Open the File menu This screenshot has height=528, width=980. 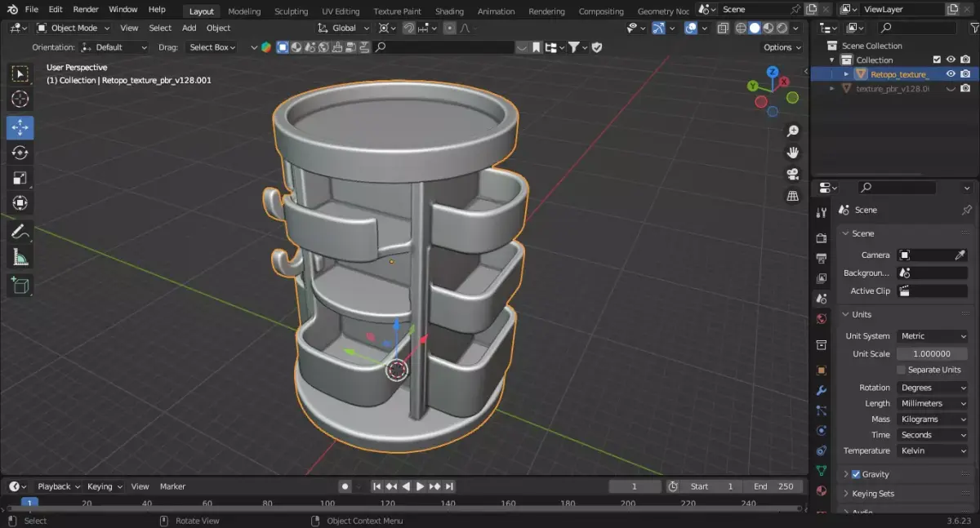point(32,9)
